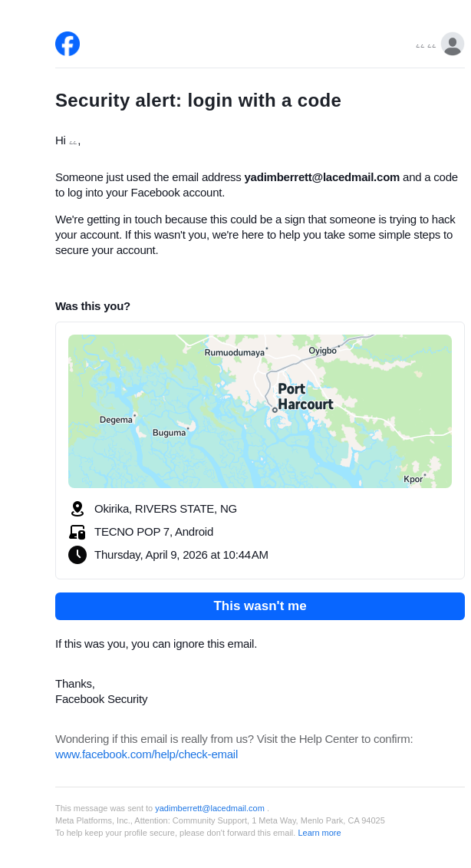
Task: Click the profile avatar icon
Action: [453, 45]
